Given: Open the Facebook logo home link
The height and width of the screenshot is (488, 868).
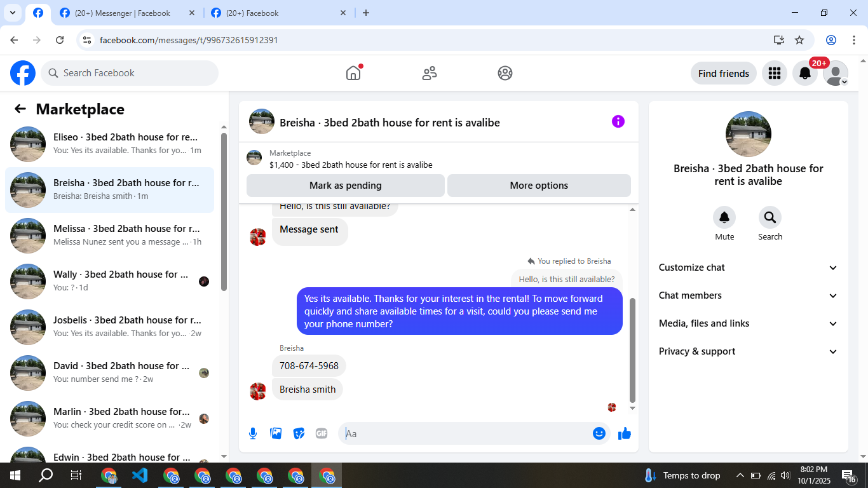Looking at the screenshot, I should [x=23, y=73].
